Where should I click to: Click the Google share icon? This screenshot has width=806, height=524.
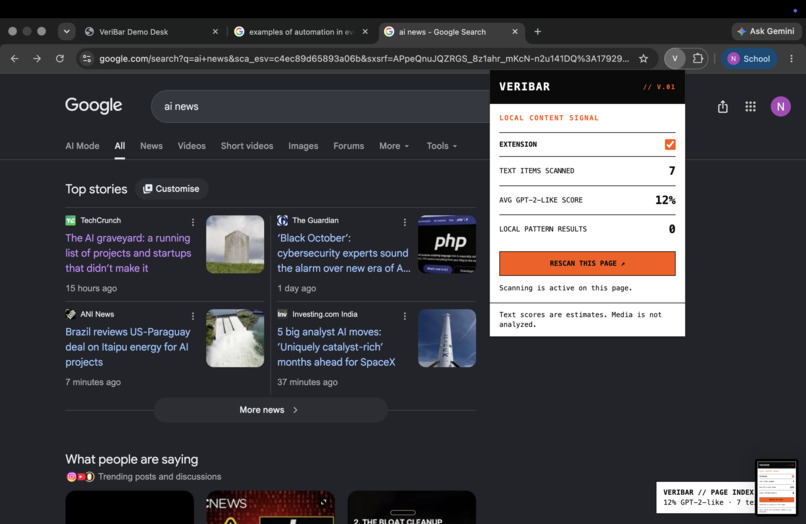[x=723, y=106]
